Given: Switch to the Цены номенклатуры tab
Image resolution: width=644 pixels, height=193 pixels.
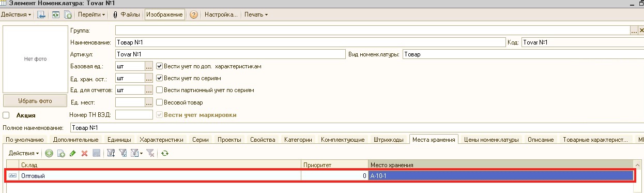Looking at the screenshot, I should pyautogui.click(x=491, y=140).
